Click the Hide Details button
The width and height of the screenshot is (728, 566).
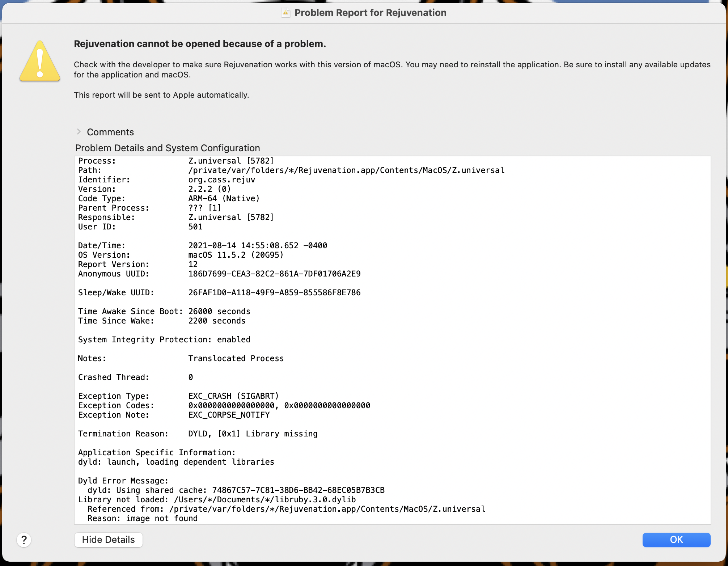point(108,540)
